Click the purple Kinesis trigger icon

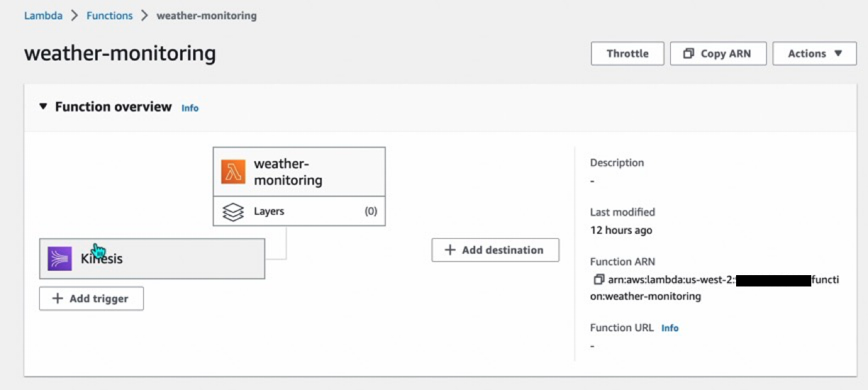60,259
